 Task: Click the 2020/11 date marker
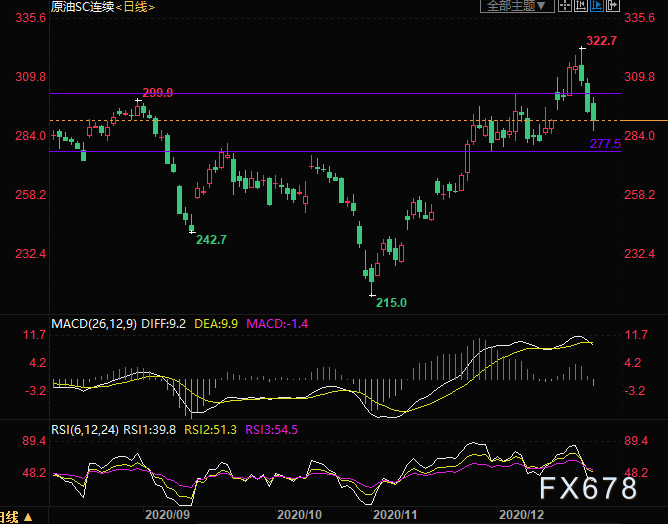[x=395, y=515]
